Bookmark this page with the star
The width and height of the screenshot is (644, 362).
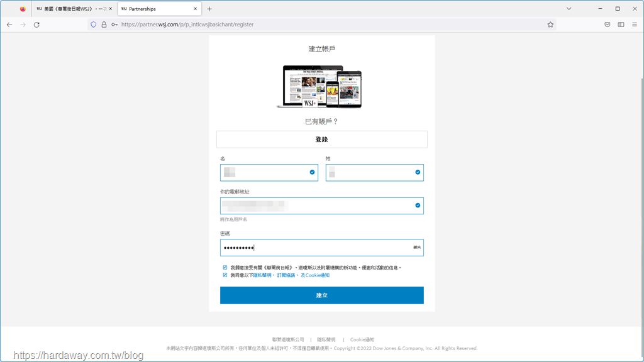tap(550, 25)
